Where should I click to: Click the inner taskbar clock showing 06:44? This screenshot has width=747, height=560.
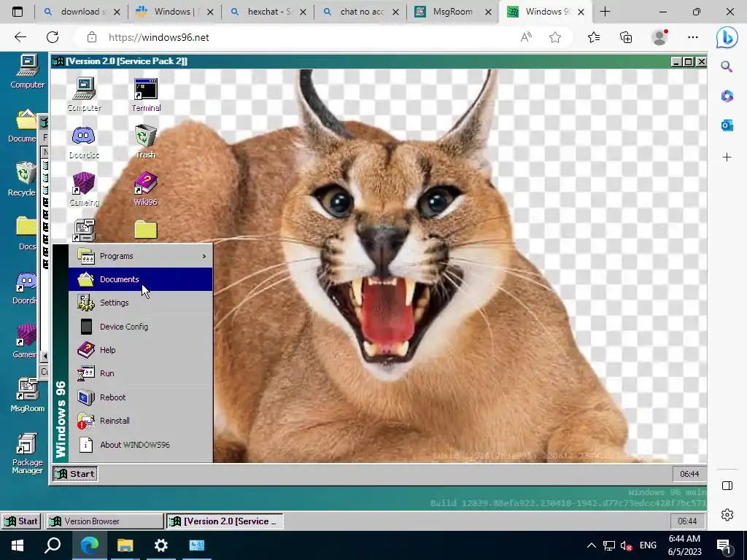(x=689, y=474)
